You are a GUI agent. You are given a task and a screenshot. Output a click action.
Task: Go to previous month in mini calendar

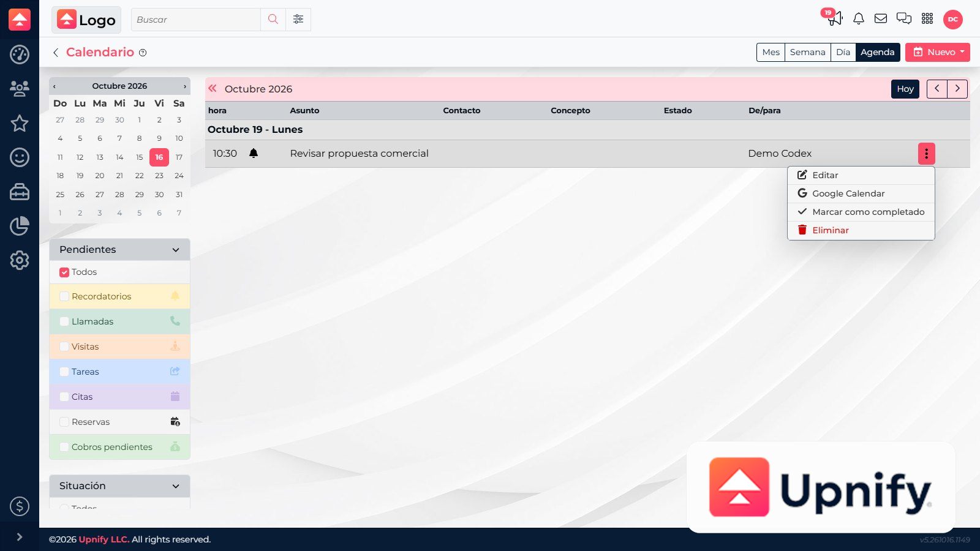click(x=55, y=86)
